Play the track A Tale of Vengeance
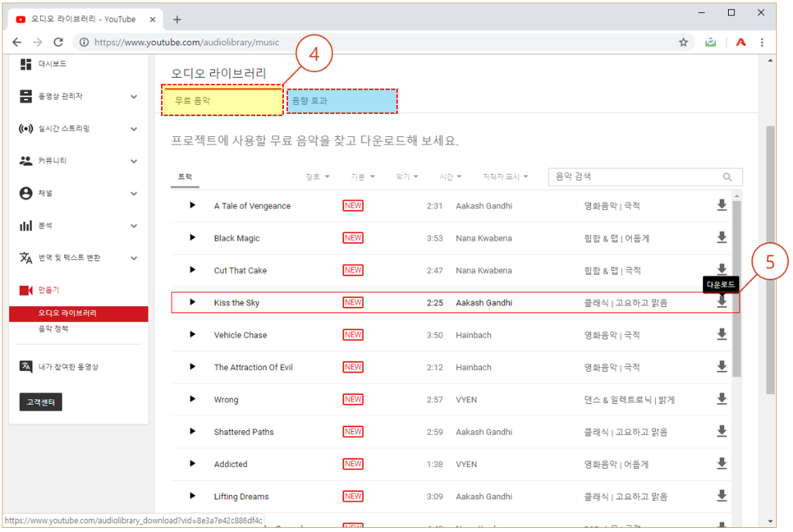793x532 pixels. 192,205
